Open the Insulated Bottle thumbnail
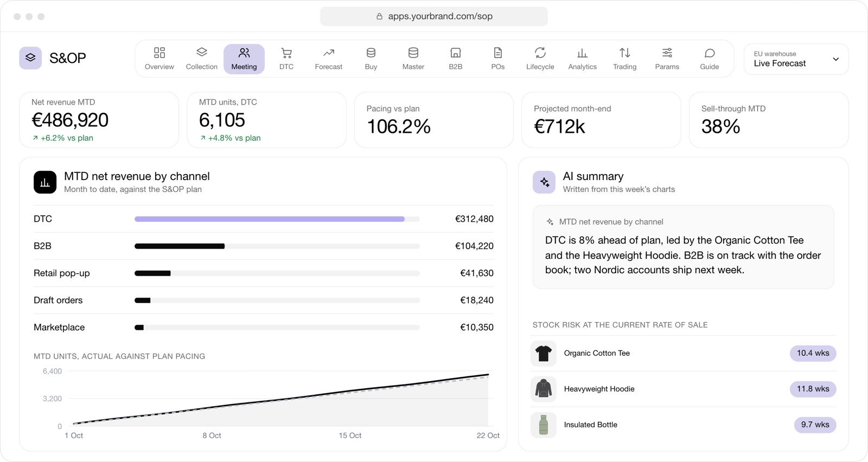This screenshot has width=868, height=462. click(x=544, y=425)
